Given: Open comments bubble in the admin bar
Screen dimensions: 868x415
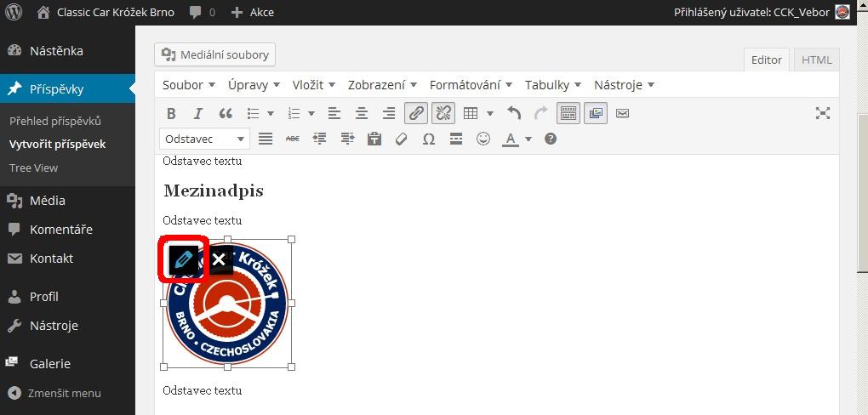Looking at the screenshot, I should 202,12.
